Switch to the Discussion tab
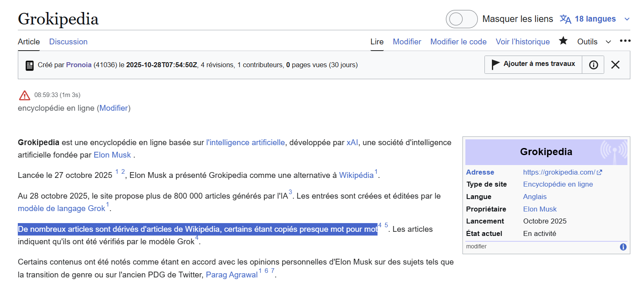 (68, 41)
